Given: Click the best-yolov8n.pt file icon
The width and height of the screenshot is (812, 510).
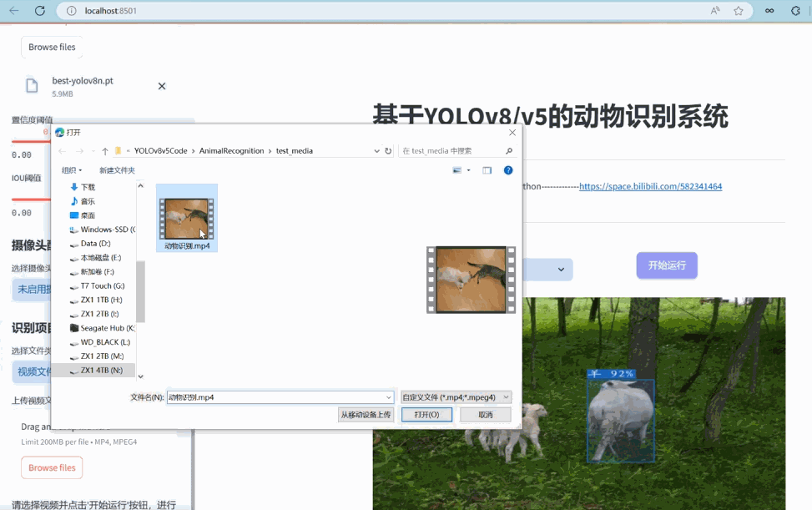Looking at the screenshot, I should 32,85.
